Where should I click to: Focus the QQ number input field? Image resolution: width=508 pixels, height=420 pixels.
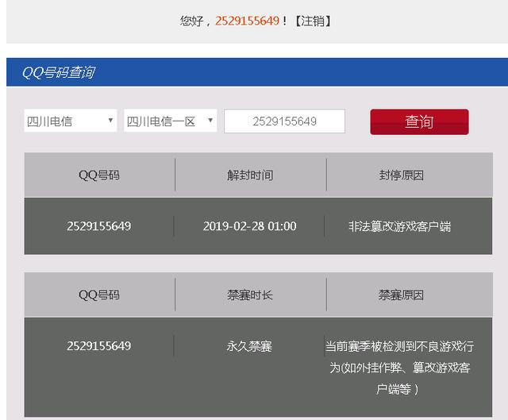pos(284,121)
